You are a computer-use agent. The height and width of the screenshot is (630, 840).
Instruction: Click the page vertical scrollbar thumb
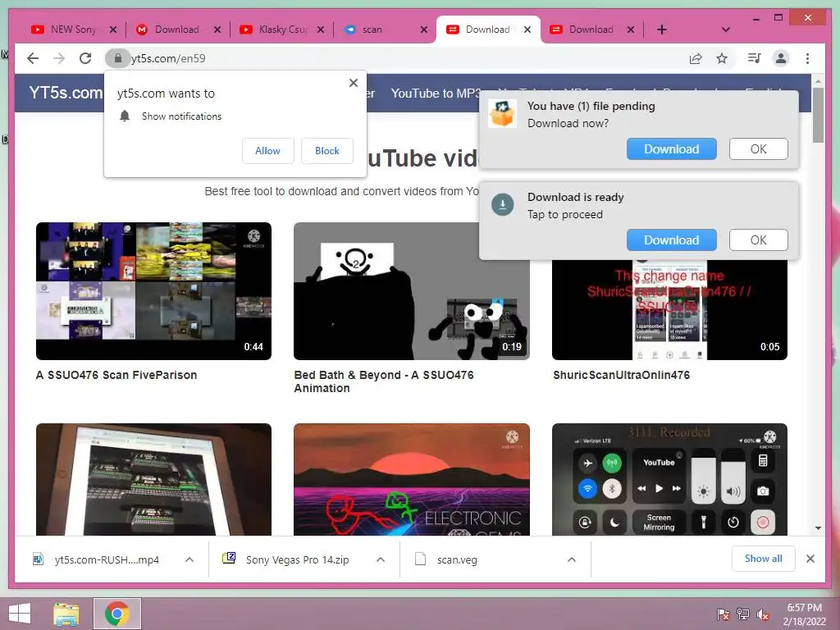click(x=818, y=115)
